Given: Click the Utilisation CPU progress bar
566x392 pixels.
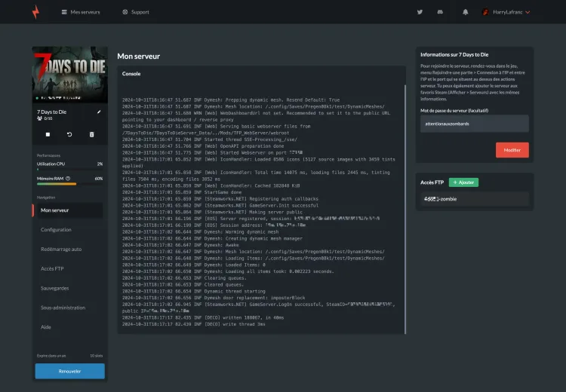Looking at the screenshot, I should 69,169.
